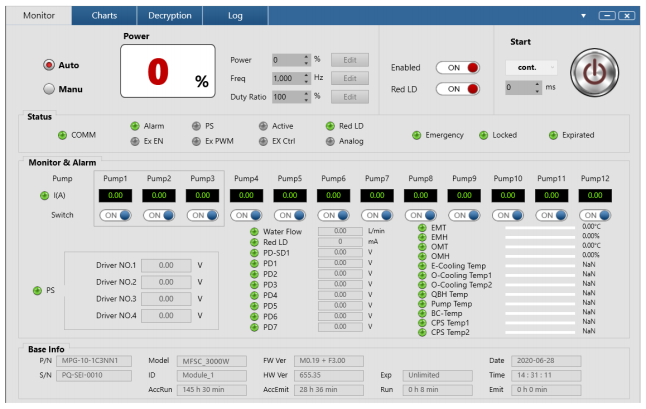Switch to the Charts tab

tap(104, 16)
